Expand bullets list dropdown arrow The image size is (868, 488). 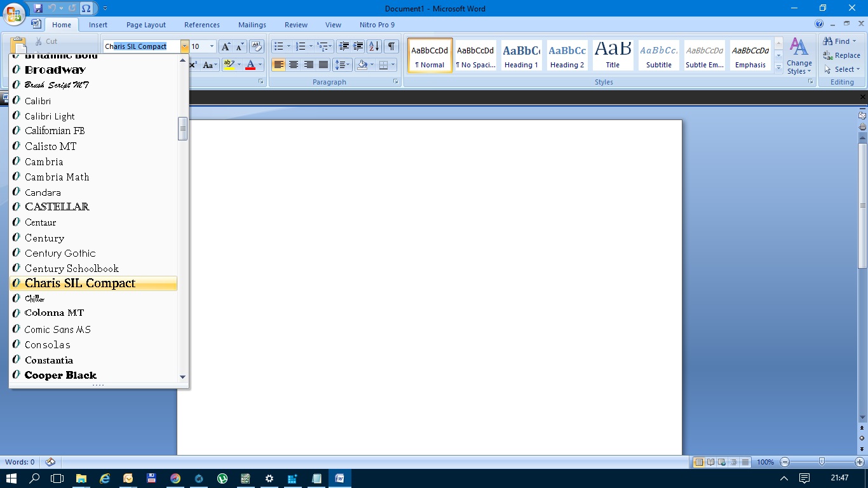point(288,46)
